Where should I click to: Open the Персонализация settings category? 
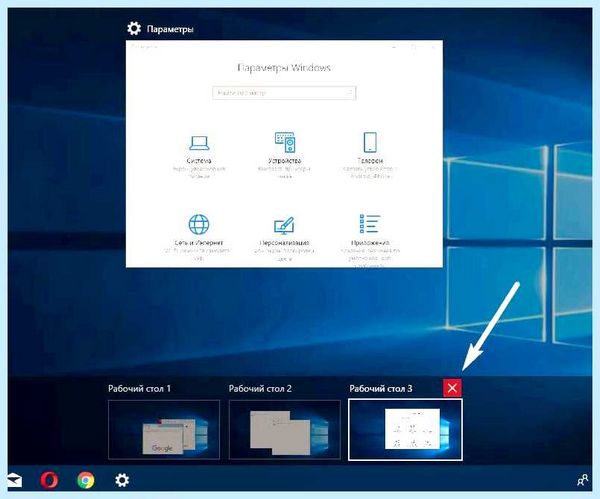tap(284, 239)
